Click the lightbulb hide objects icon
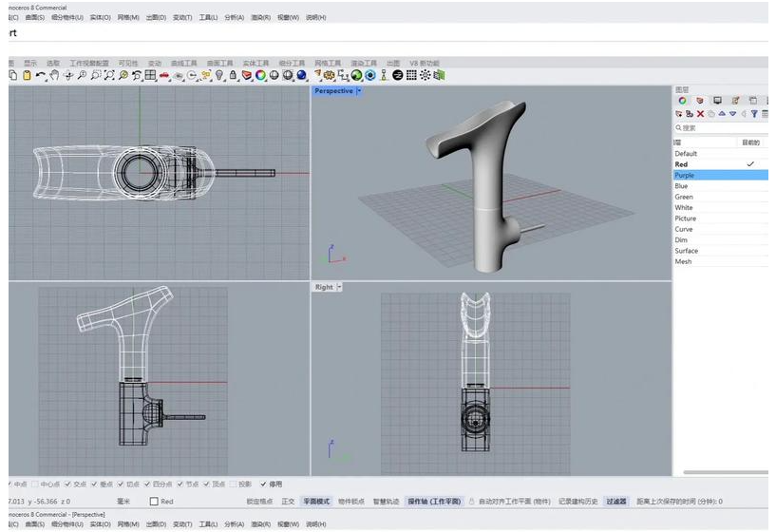The image size is (776, 532). click(219, 75)
